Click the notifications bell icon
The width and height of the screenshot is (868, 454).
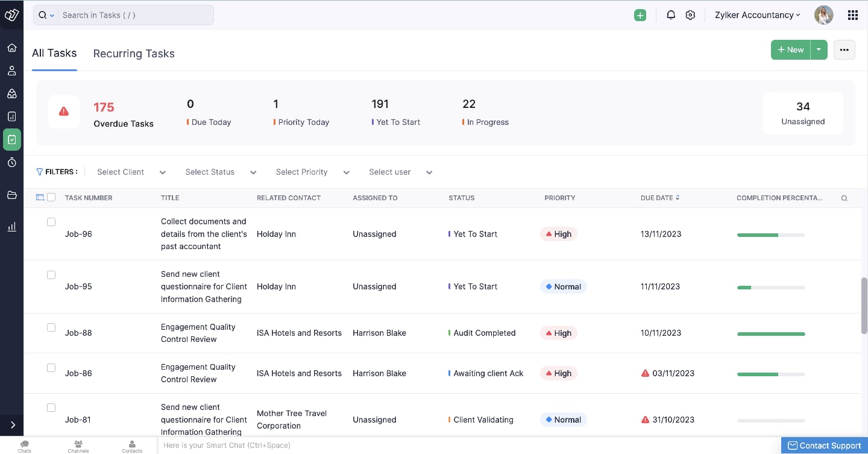tap(671, 14)
